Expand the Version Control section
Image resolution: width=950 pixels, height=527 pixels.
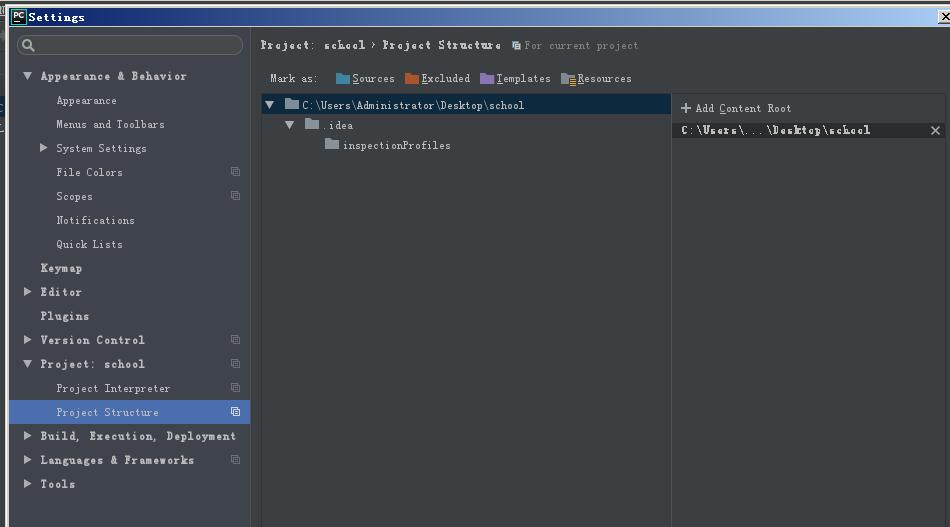[x=27, y=340]
